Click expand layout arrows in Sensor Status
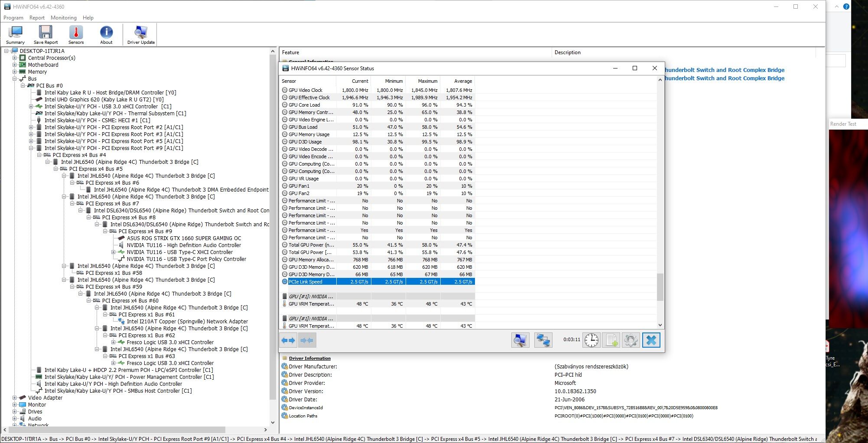 [288, 340]
